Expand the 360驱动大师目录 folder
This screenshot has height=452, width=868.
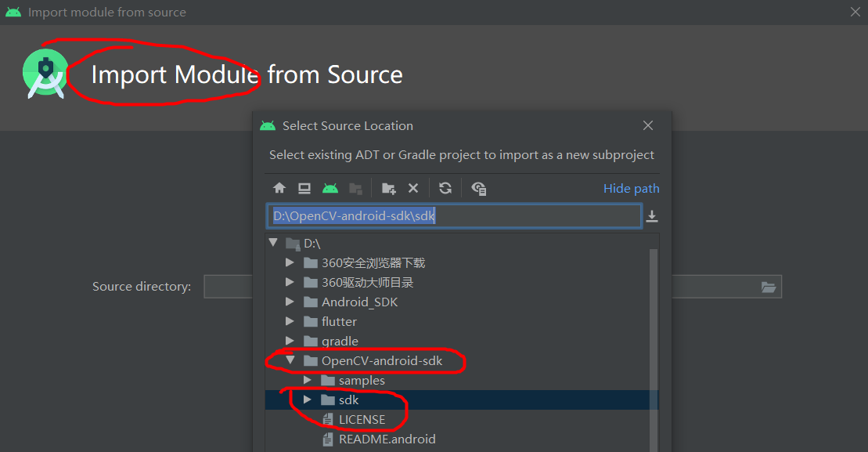(x=290, y=282)
